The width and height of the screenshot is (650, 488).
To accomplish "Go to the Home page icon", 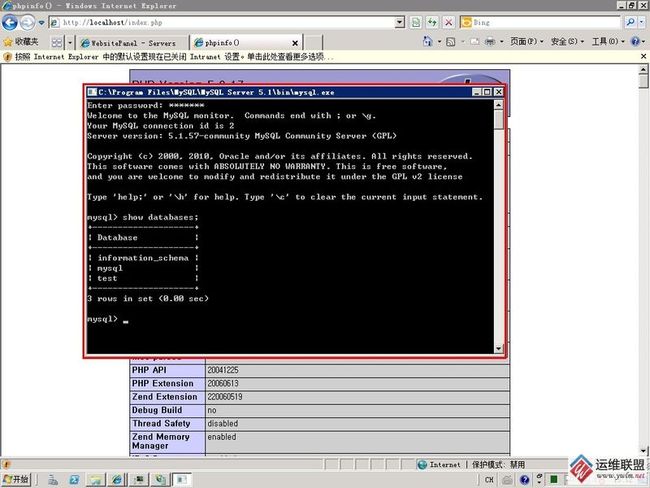I will pos(427,41).
